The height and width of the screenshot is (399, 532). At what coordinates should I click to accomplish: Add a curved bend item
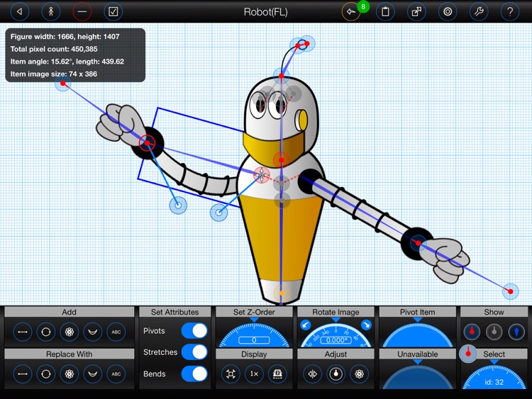tap(93, 332)
